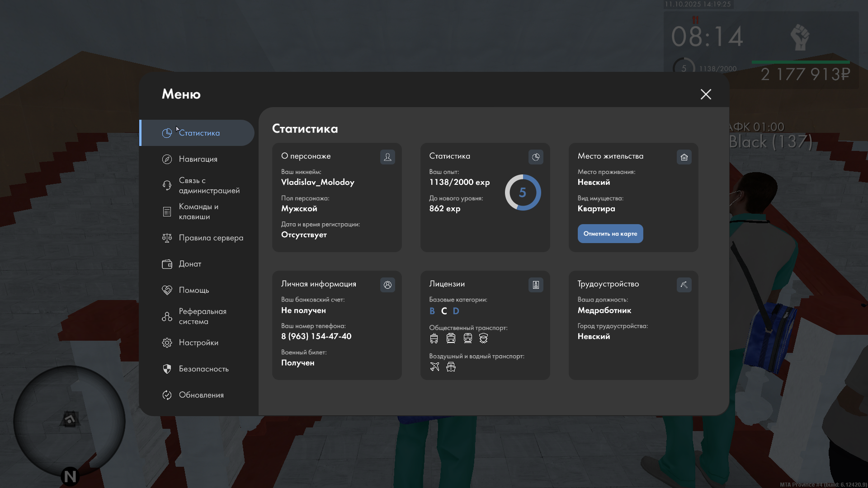Open the Донат section
This screenshot has height=488, width=868.
(x=189, y=264)
